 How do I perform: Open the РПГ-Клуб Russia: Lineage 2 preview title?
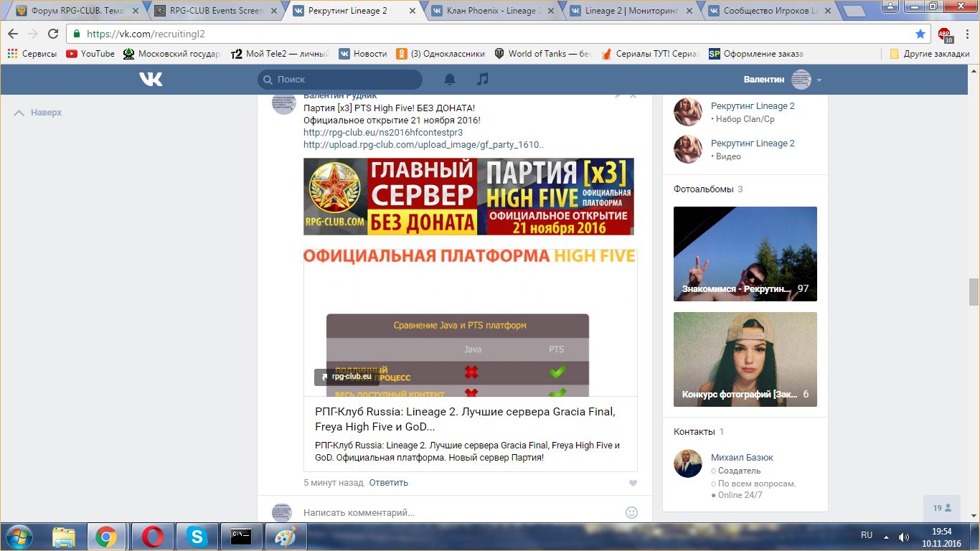point(465,419)
